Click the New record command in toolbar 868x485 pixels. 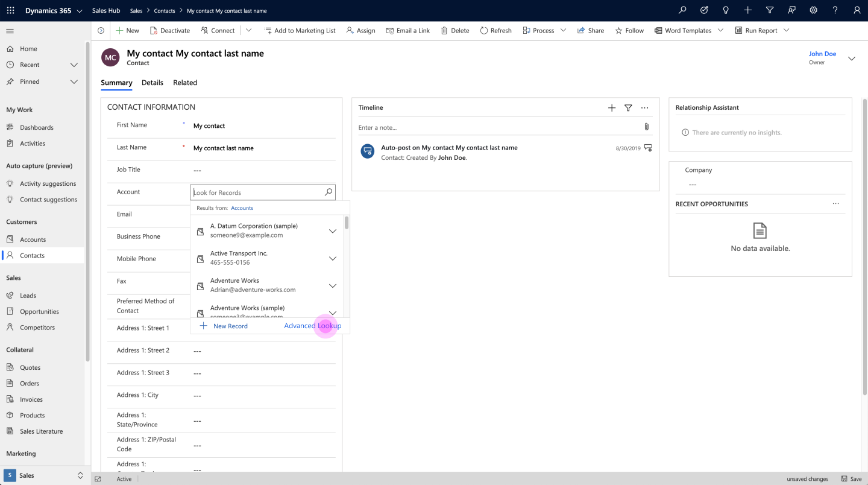pyautogui.click(x=127, y=30)
